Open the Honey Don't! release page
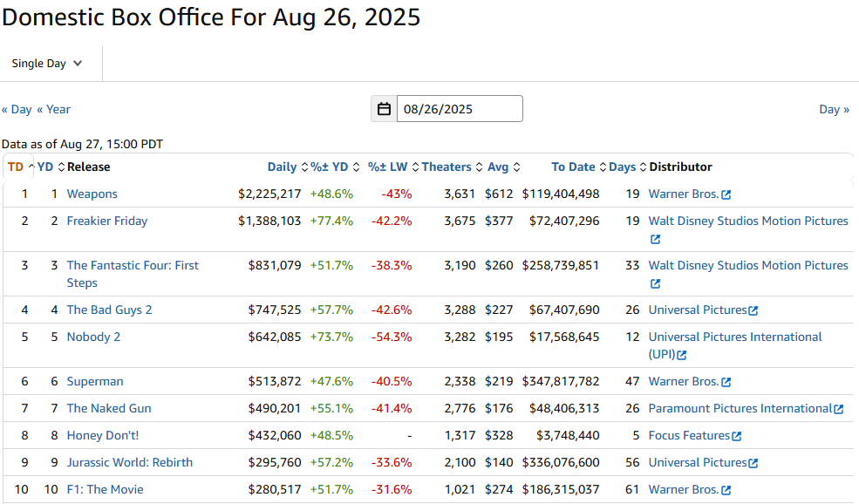This screenshot has height=504, width=859. 102,435
